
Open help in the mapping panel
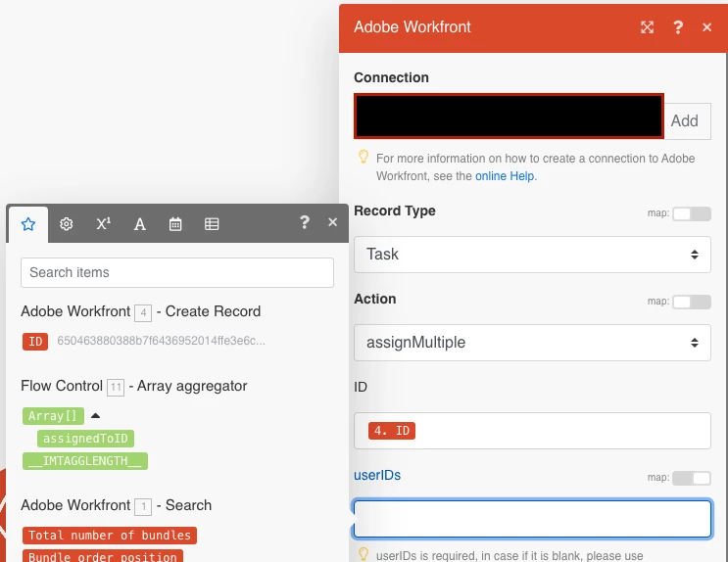304,222
